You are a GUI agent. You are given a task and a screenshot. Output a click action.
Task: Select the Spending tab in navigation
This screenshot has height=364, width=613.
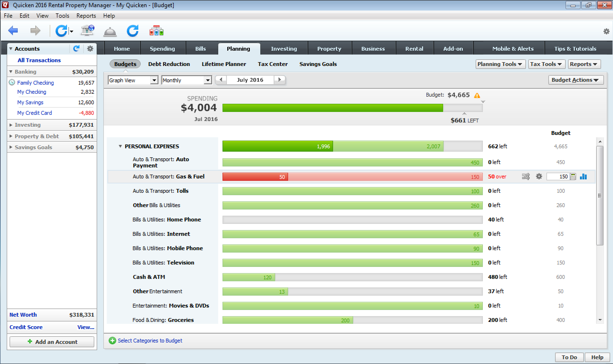pos(162,49)
